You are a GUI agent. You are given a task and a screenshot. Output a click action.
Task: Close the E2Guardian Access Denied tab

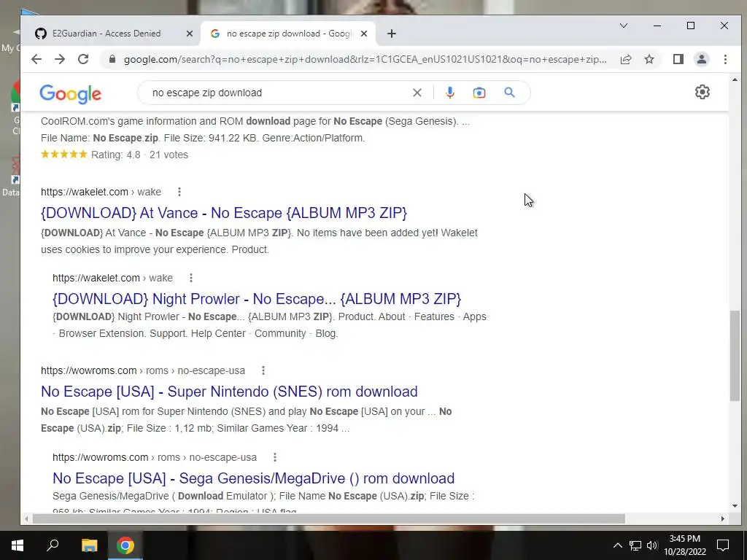pyautogui.click(x=189, y=34)
